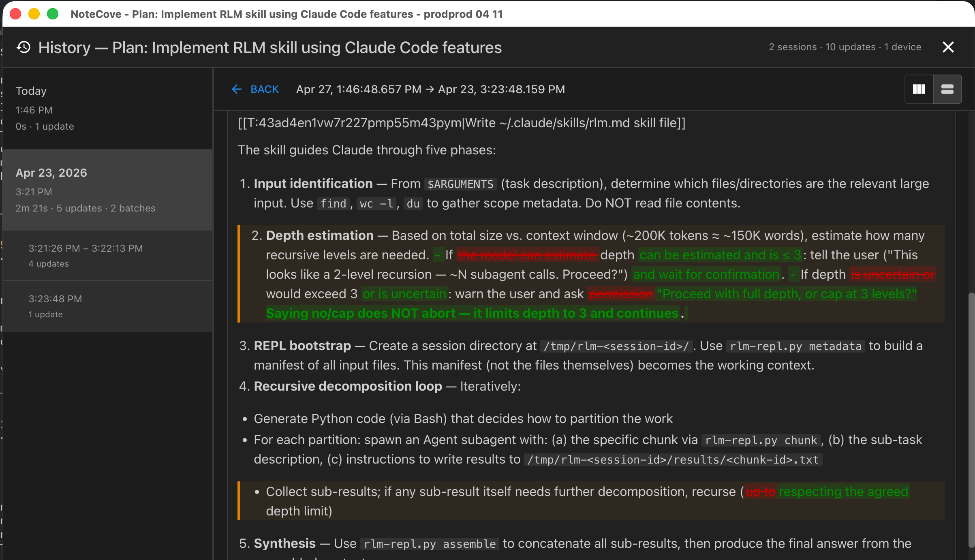Click the '2 sessions · 10 updates · 1 device' summary

[845, 47]
